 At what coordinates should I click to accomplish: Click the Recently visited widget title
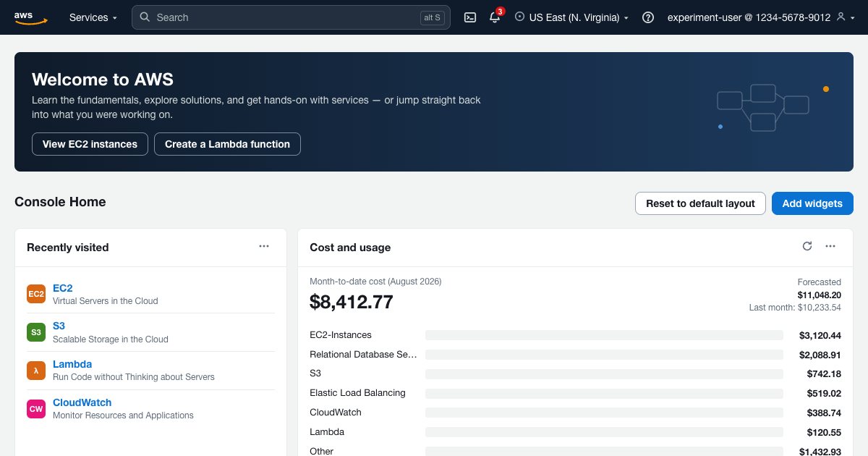click(68, 248)
